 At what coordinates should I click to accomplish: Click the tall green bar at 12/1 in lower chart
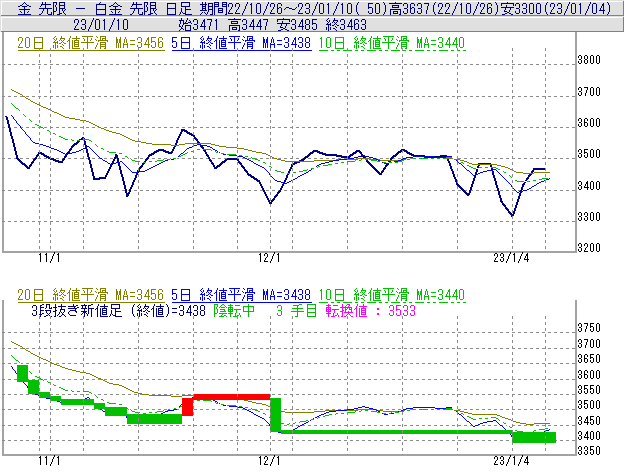tap(275, 415)
